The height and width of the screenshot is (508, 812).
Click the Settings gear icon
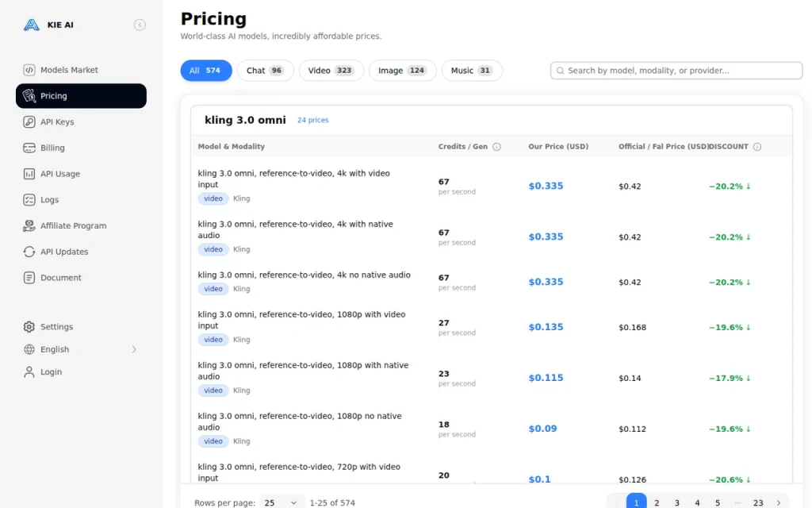point(29,326)
